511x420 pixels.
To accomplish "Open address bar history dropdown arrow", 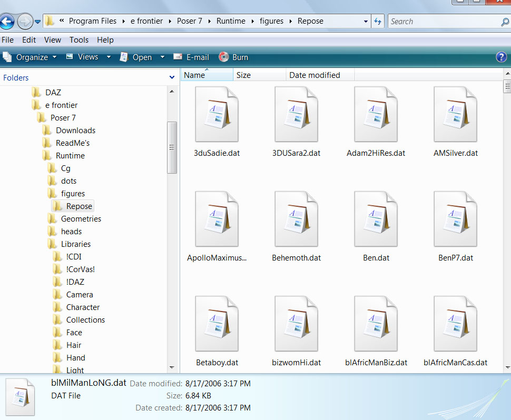I will (366, 22).
